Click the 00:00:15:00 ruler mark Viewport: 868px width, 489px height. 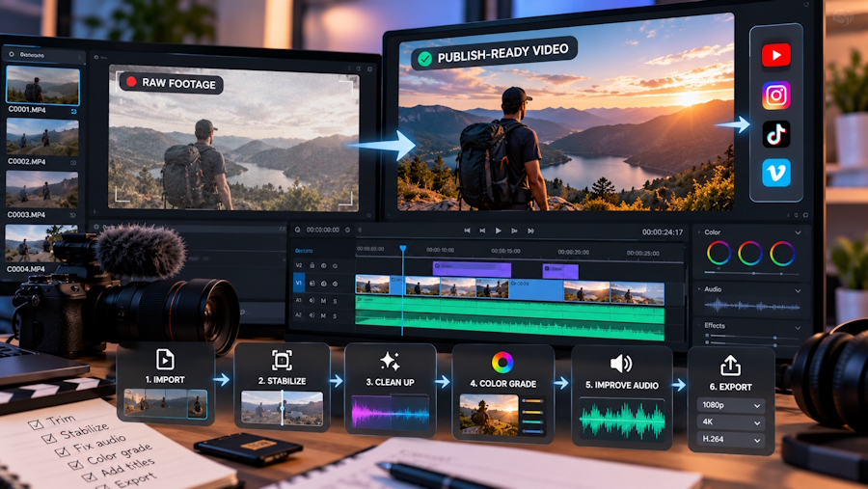[x=506, y=251]
